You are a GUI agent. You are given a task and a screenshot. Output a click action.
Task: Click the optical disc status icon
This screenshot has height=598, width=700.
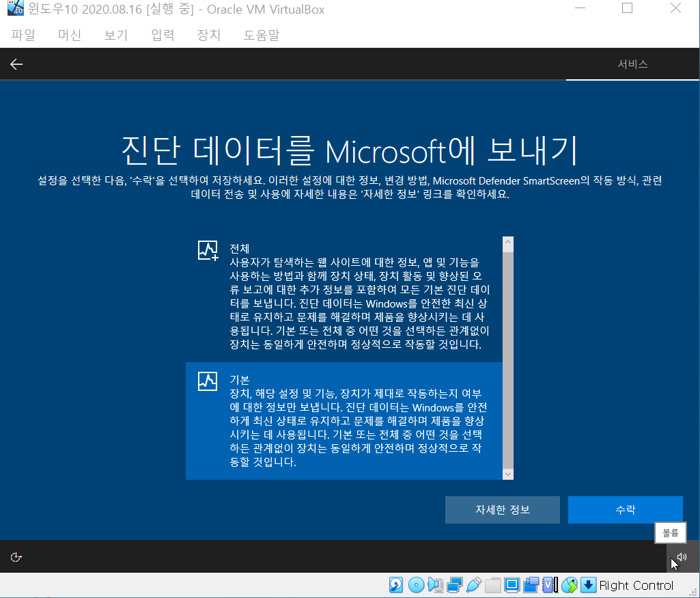416,585
